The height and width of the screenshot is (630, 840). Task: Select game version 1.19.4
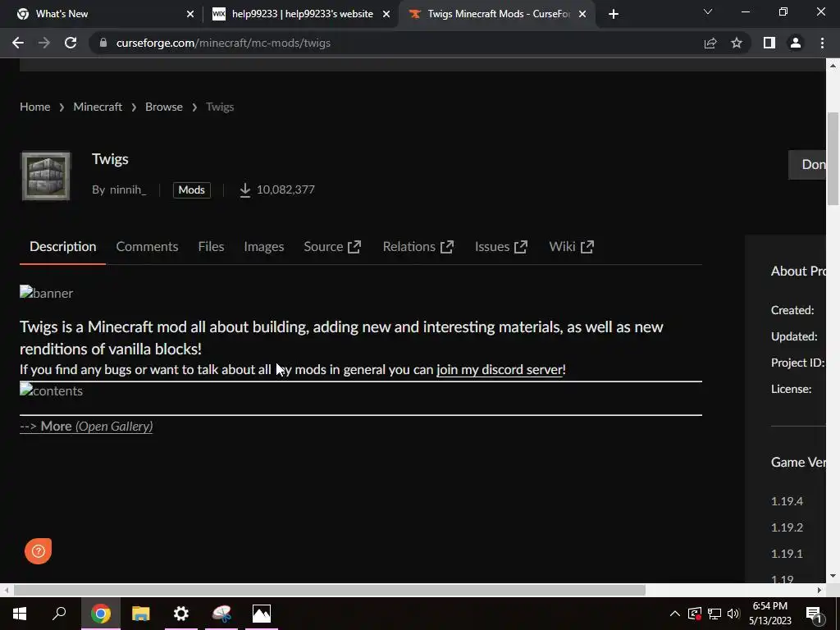coord(787,501)
